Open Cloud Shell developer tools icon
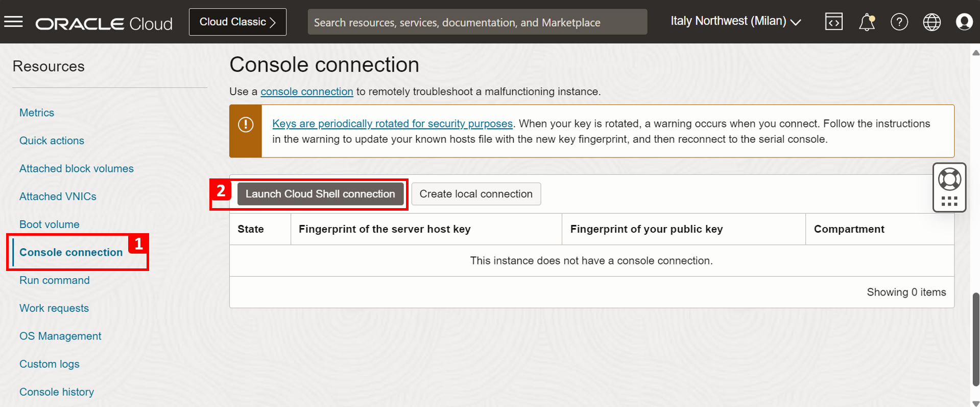Image resolution: width=980 pixels, height=407 pixels. (833, 22)
